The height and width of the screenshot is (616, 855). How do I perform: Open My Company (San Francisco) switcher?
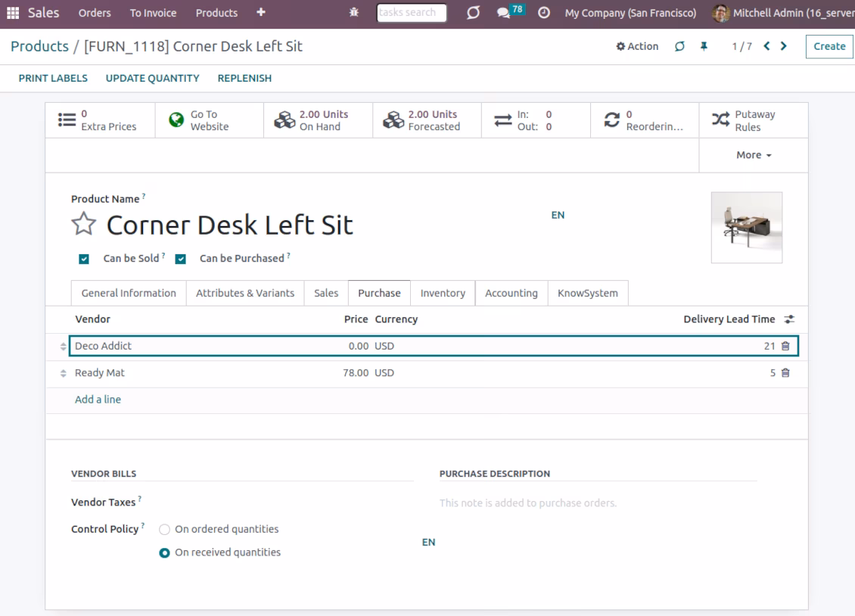(630, 13)
